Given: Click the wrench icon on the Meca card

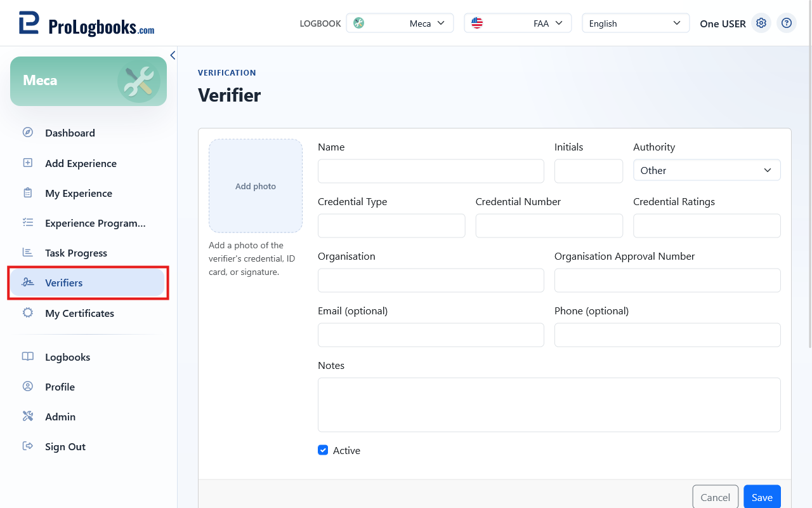Looking at the screenshot, I should (139, 81).
